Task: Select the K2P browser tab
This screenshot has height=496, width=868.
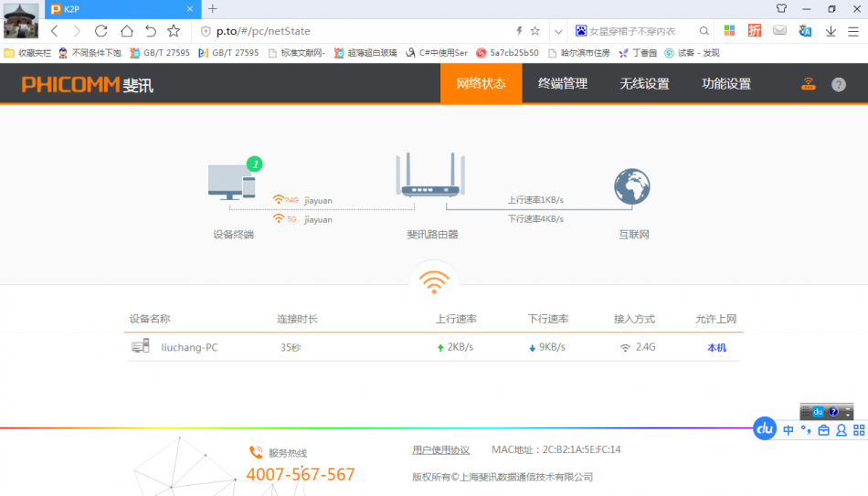Action: pos(122,9)
